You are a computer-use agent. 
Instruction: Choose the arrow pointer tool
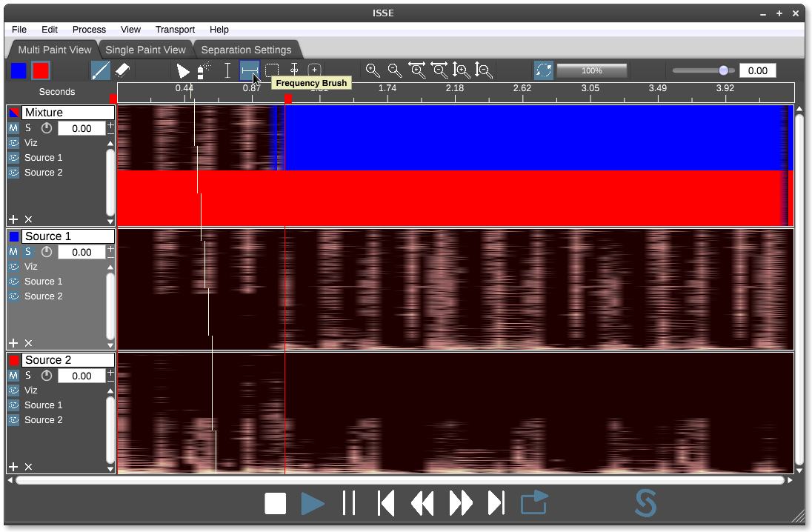[x=182, y=70]
